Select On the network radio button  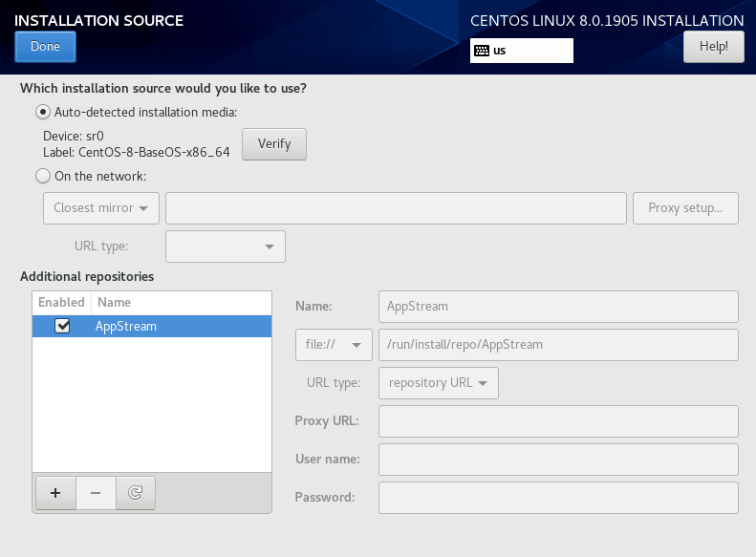click(x=43, y=177)
